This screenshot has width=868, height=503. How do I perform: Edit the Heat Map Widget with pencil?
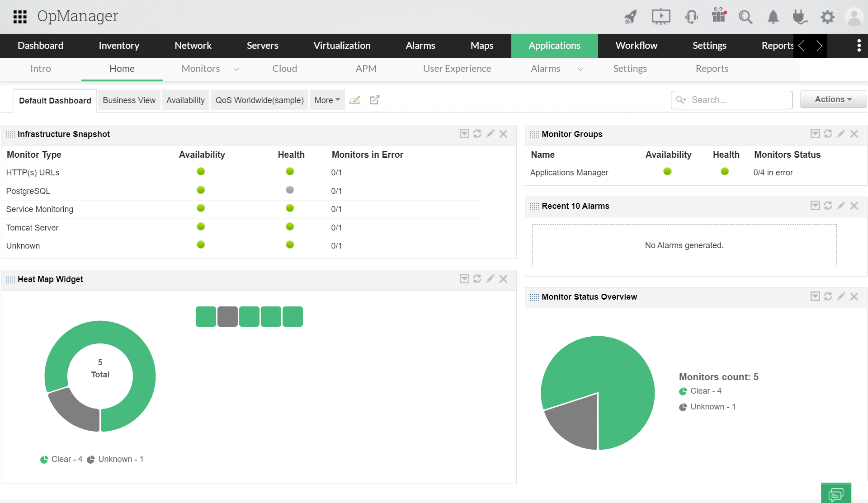(x=490, y=279)
